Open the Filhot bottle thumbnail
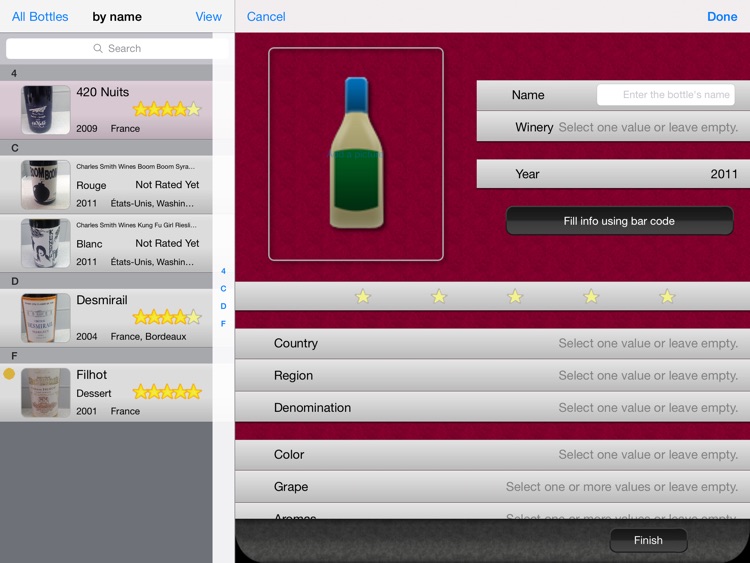This screenshot has height=563, width=750. point(46,393)
